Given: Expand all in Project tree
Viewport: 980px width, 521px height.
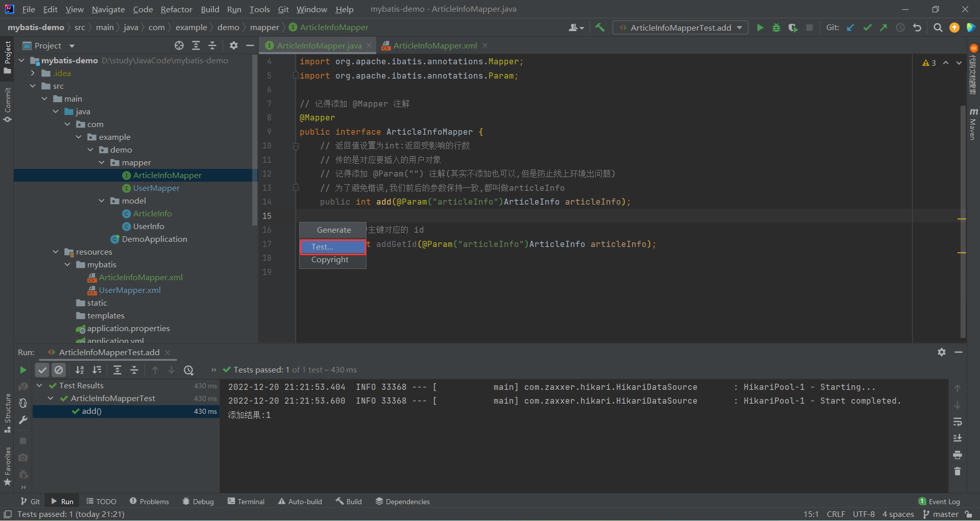Looking at the screenshot, I should tap(196, 45).
